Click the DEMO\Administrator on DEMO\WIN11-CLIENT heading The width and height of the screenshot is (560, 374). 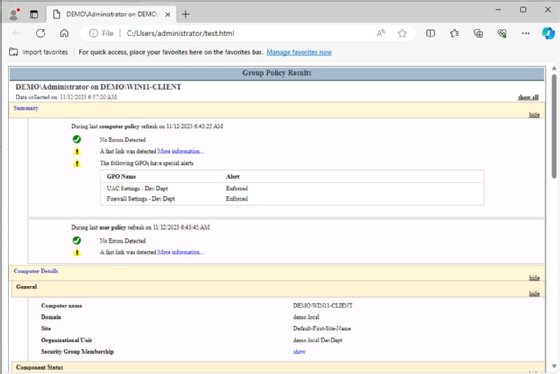point(99,87)
